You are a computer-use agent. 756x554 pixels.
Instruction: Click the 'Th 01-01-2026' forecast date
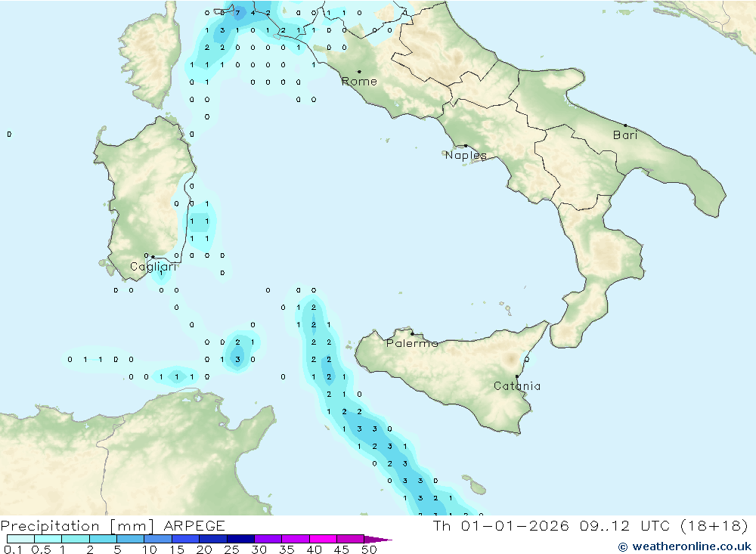pyautogui.click(x=500, y=525)
